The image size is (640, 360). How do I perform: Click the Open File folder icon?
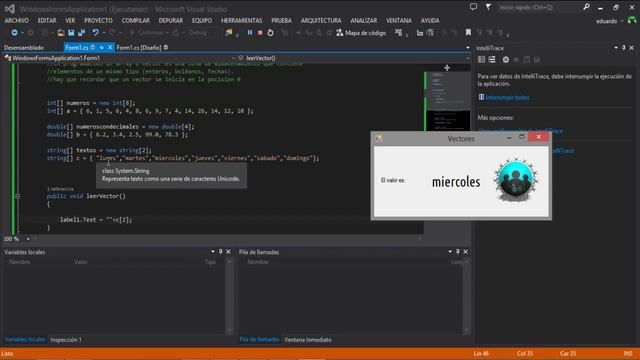(x=61, y=33)
